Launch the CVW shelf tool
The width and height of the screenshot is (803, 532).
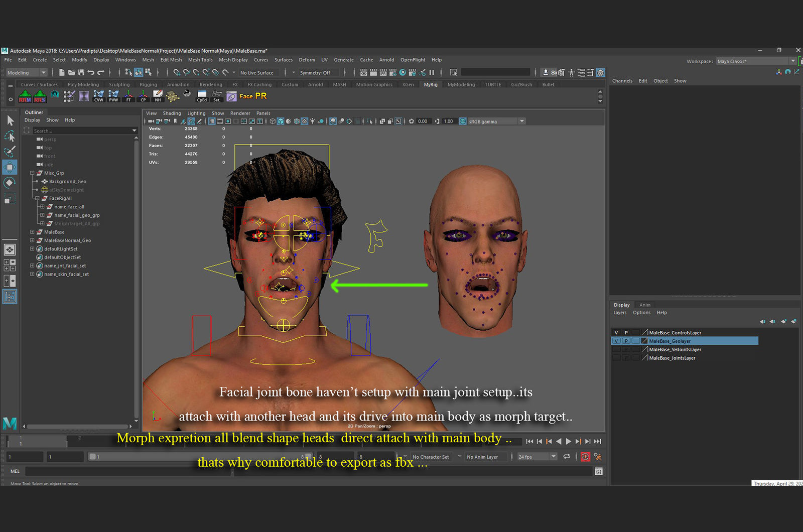click(99, 96)
